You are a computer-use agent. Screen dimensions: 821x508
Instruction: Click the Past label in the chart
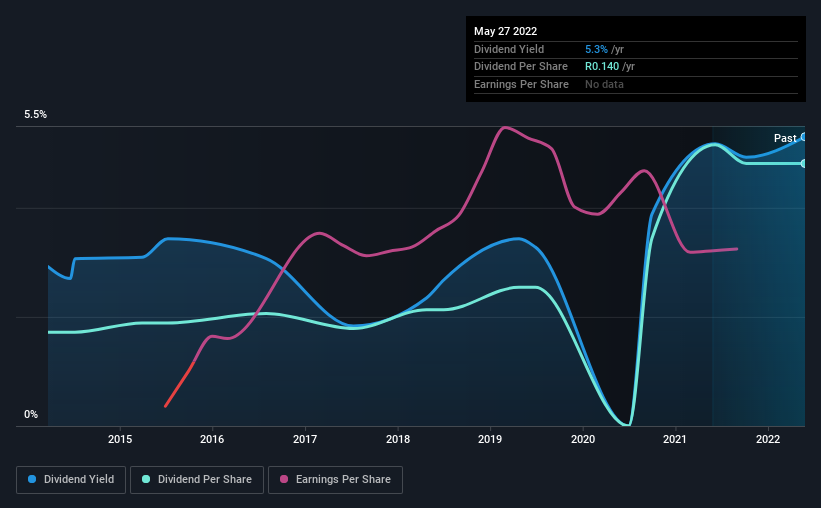785,138
